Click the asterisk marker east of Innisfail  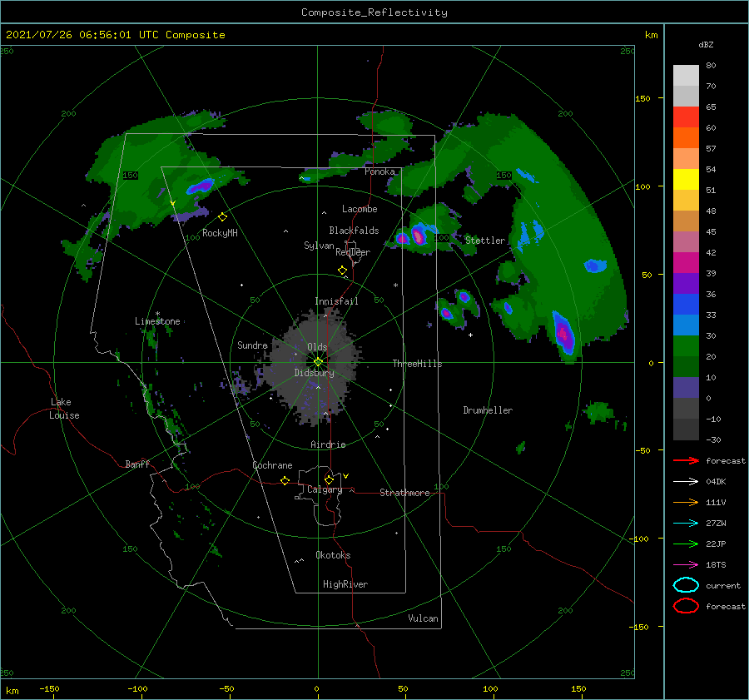pos(395,285)
